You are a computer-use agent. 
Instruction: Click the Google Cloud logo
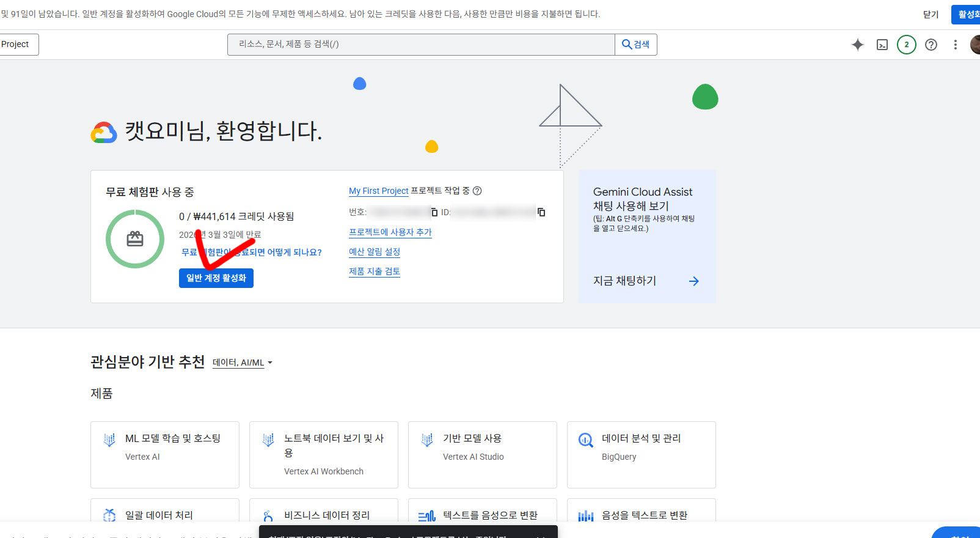[x=104, y=132]
